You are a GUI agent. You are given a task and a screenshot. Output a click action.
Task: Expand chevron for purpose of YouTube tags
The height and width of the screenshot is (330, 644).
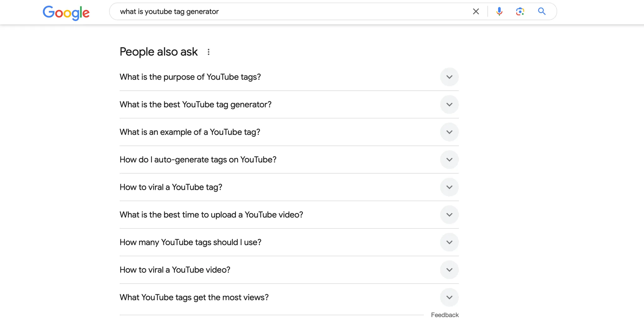coord(449,77)
